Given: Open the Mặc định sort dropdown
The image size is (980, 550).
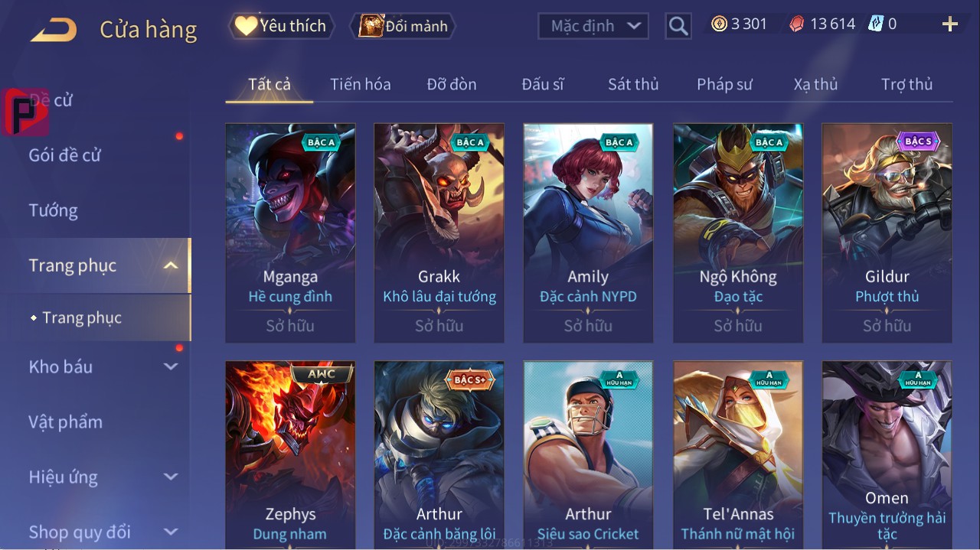Looking at the screenshot, I should click(x=593, y=26).
